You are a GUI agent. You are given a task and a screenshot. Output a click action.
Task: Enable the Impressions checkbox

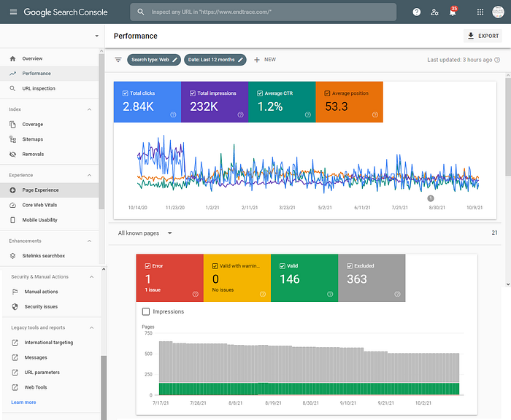point(146,311)
